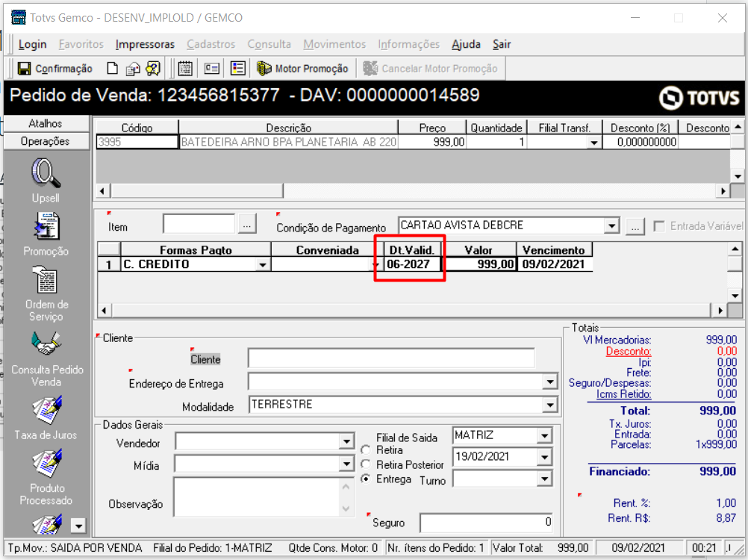The height and width of the screenshot is (560, 748).
Task: Open the Taxa de Juros shortcut
Action: pos(46,409)
